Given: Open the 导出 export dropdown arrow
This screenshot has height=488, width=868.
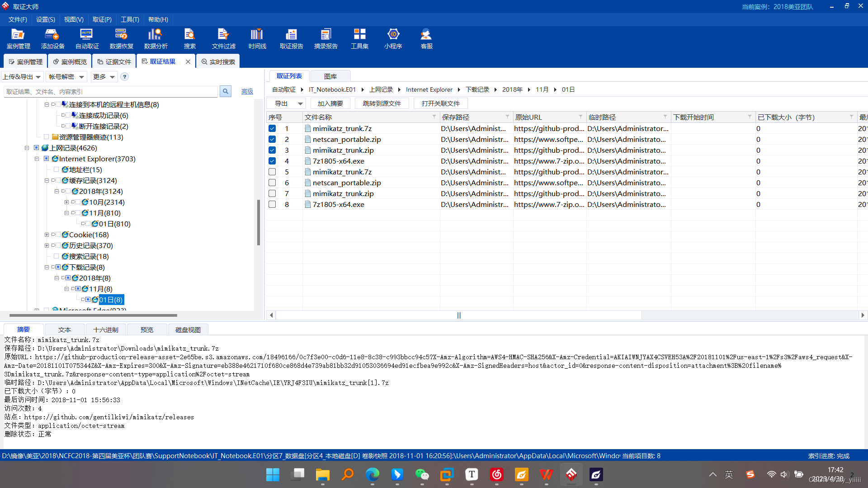Looking at the screenshot, I should 300,104.
